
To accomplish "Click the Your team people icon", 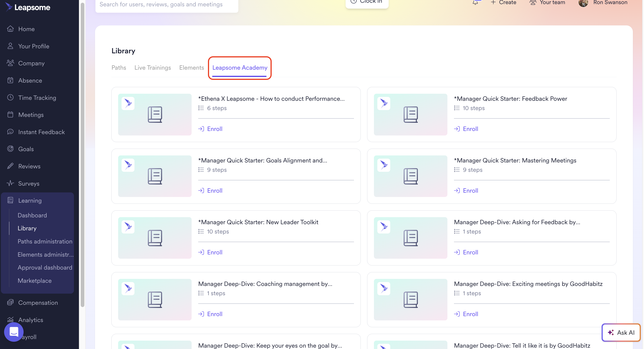I will click(533, 2).
